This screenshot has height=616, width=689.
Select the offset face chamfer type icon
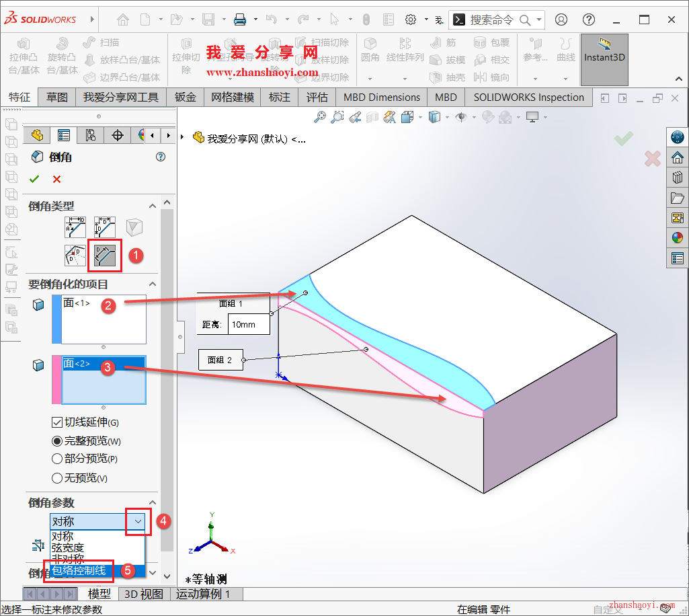[75, 256]
